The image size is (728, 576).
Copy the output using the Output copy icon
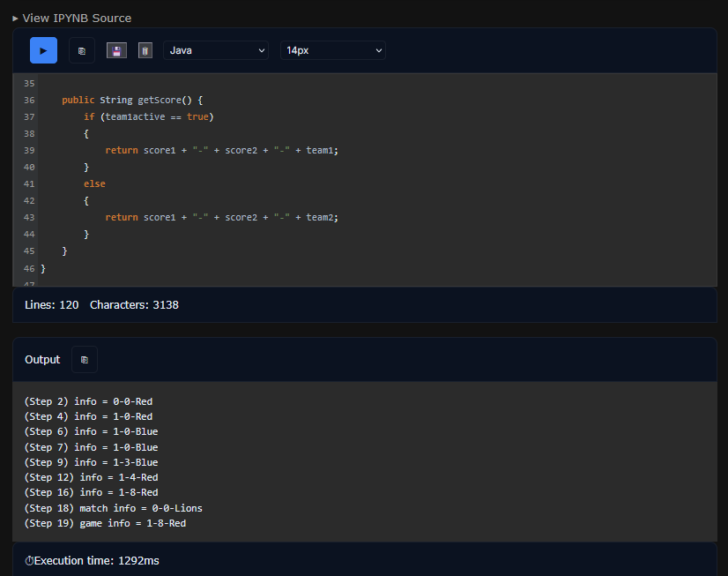tap(85, 360)
